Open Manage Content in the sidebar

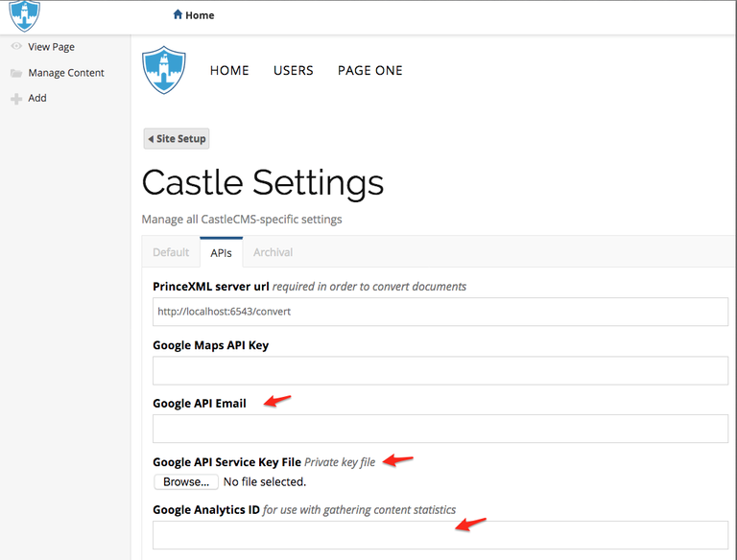(x=66, y=73)
